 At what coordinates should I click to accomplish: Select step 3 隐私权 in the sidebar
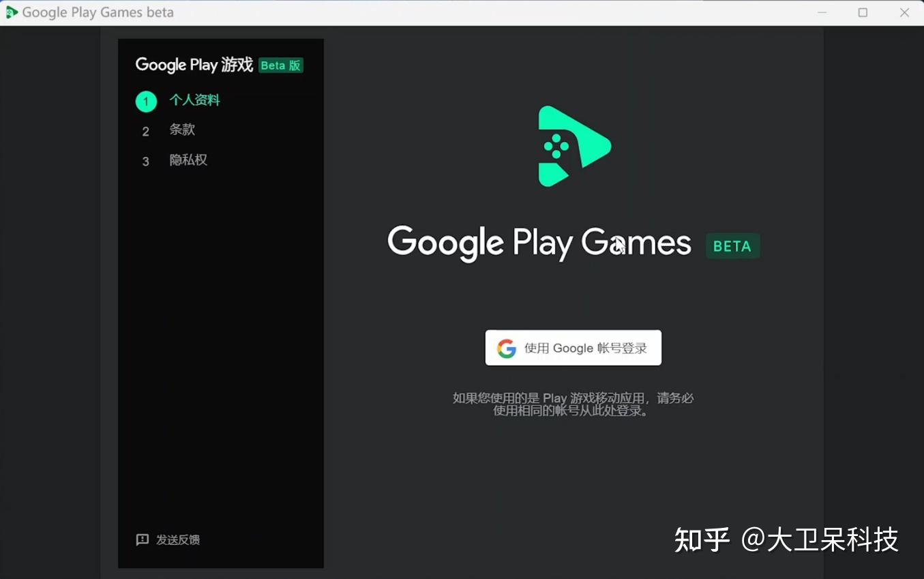pyautogui.click(x=174, y=161)
